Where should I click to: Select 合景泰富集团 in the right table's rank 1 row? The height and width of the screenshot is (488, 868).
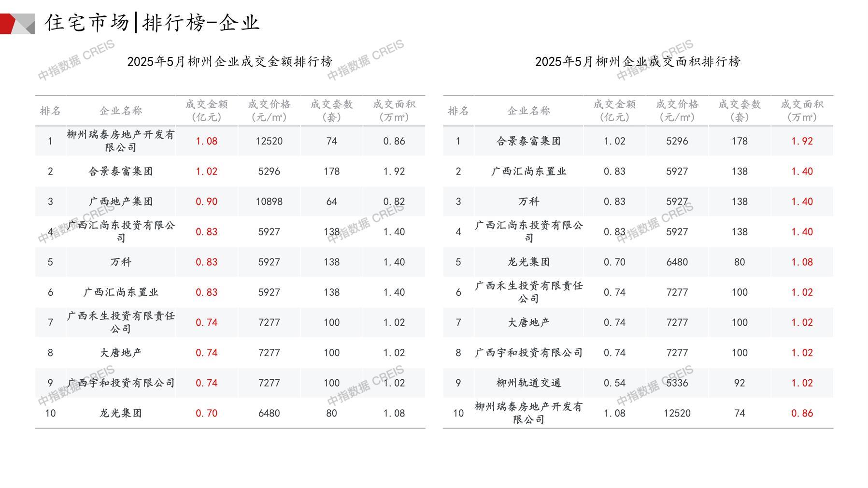click(528, 141)
